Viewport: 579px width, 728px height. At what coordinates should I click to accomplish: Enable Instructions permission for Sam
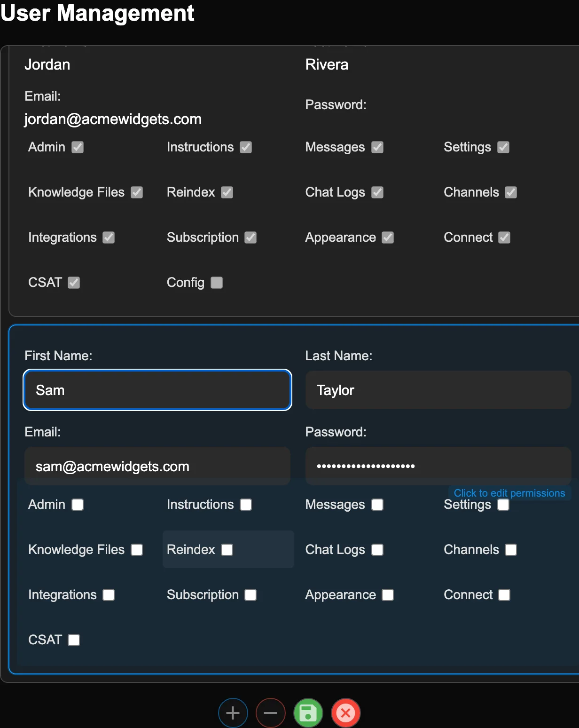coord(246,505)
